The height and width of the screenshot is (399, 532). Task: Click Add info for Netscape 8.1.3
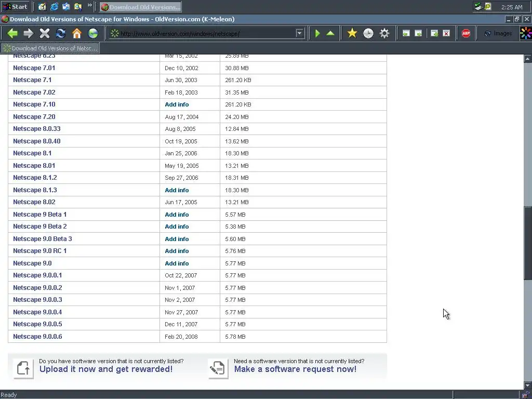(x=177, y=190)
